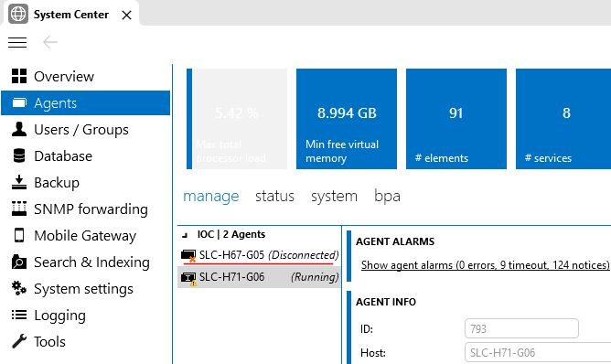Click the AGENT ALARMS heading
Image resolution: width=611 pixels, height=364 pixels.
395,241
